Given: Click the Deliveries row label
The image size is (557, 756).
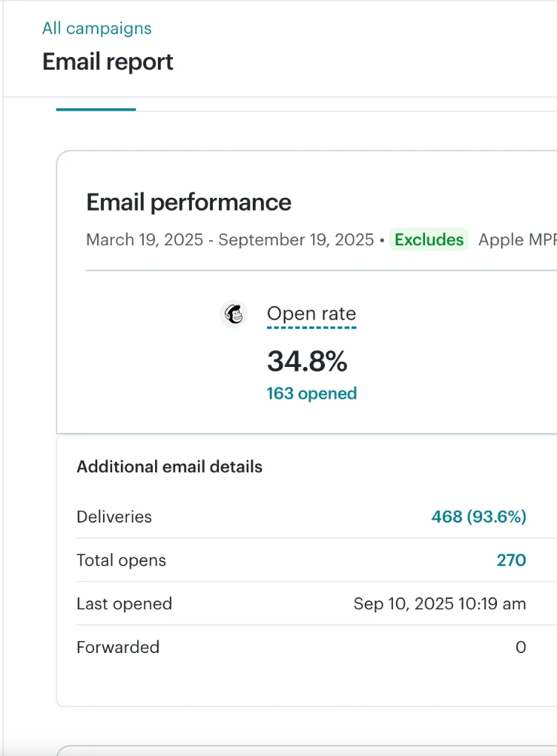Looking at the screenshot, I should coord(114,517).
